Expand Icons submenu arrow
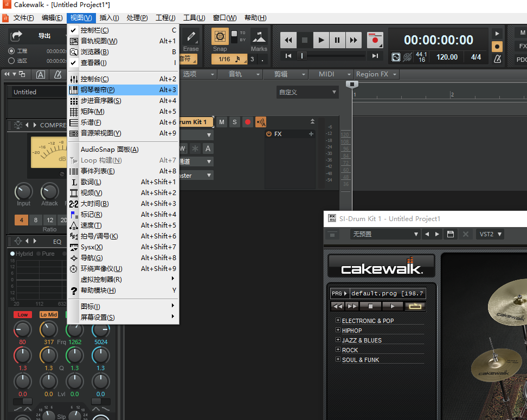The height and width of the screenshot is (420, 527). click(x=173, y=306)
